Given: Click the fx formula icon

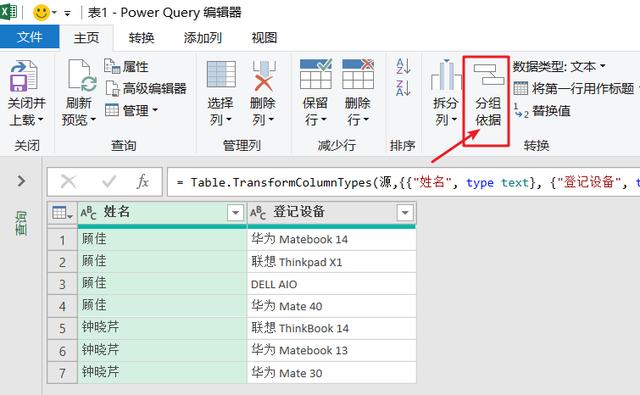Looking at the screenshot, I should click(x=142, y=182).
